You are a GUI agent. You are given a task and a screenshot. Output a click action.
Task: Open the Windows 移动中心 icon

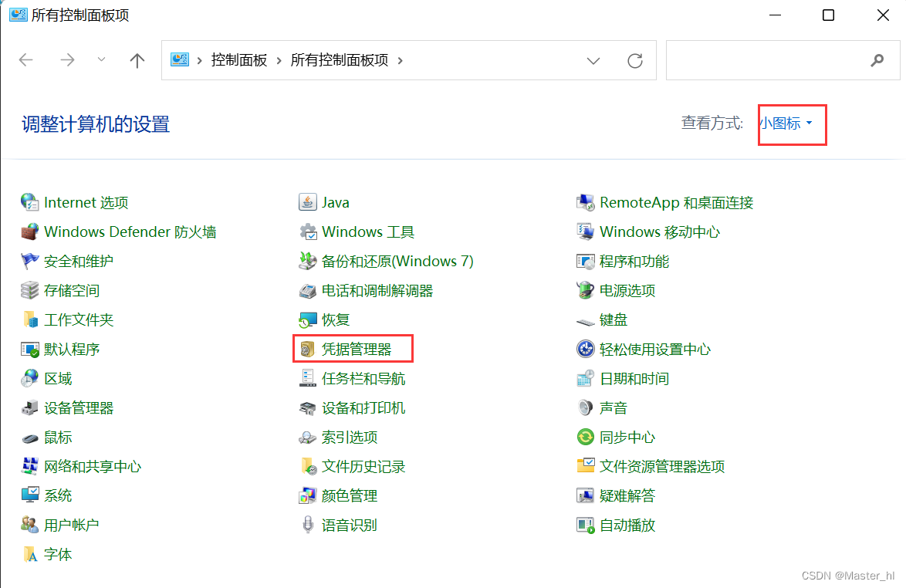pyautogui.click(x=585, y=231)
